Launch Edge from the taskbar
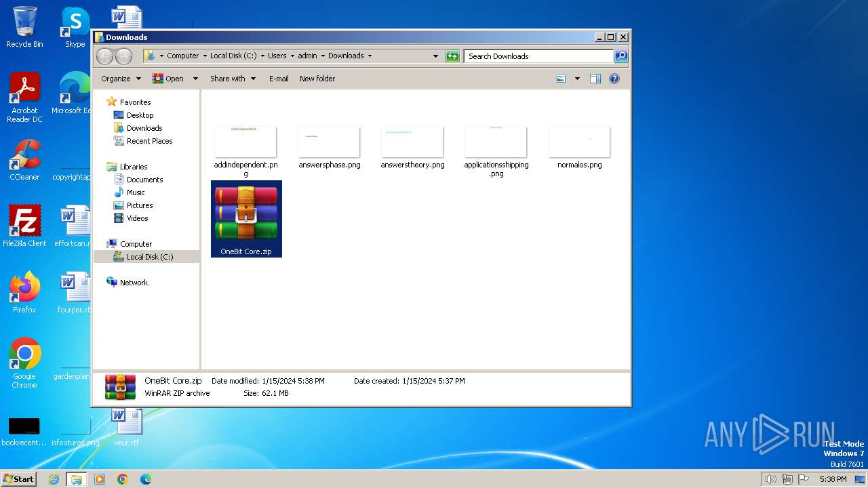Viewport: 868px width, 488px height. (x=146, y=479)
